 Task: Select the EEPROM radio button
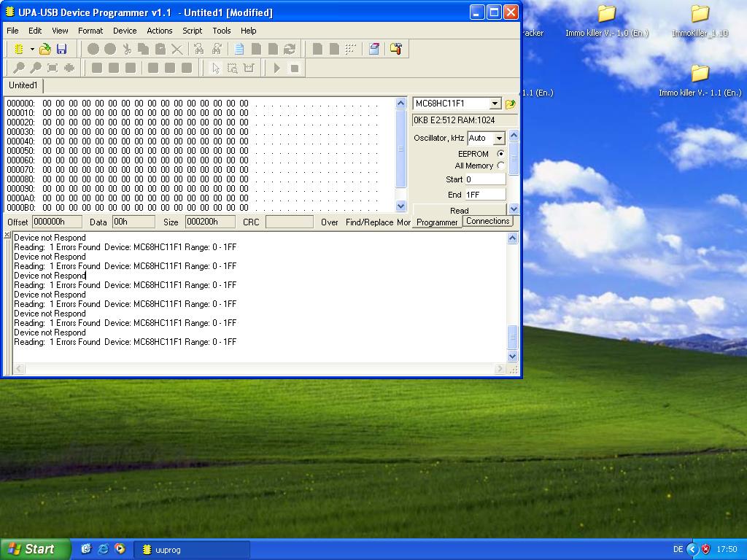click(500, 154)
